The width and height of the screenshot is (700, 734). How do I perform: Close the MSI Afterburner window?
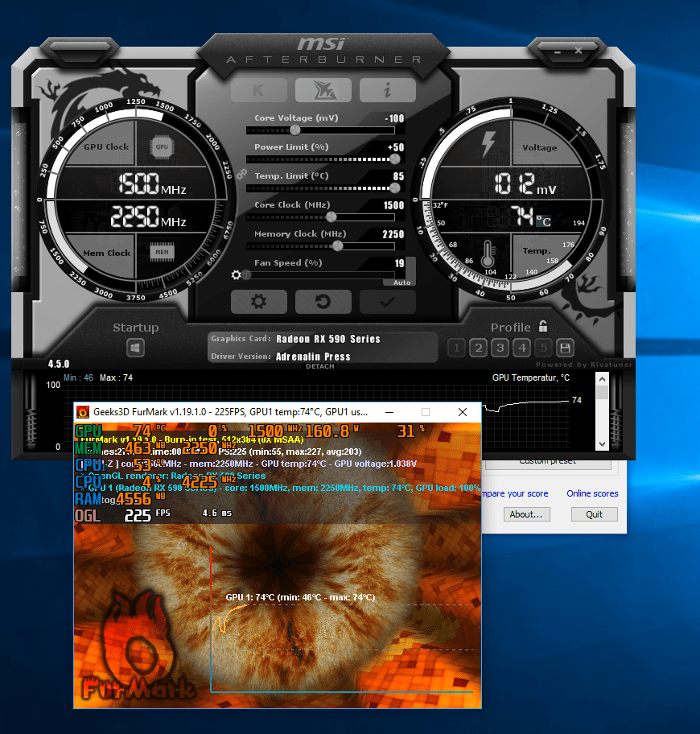pos(579,51)
